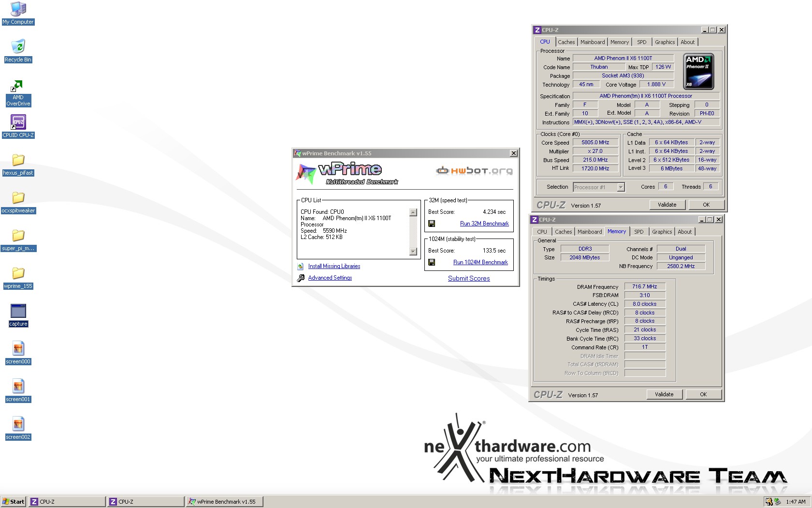Viewport: 812px width, 508px height.
Task: Run the 1024M Benchmark
Action: [x=480, y=262]
